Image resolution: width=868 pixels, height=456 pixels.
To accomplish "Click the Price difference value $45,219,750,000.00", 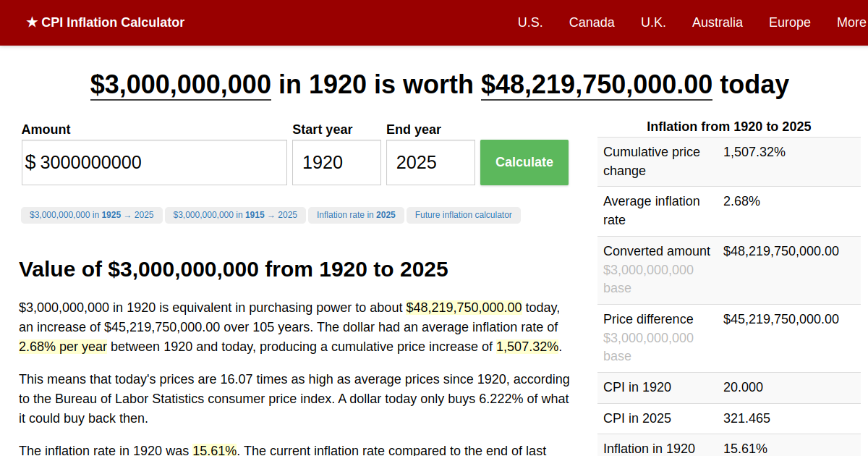I will click(781, 319).
